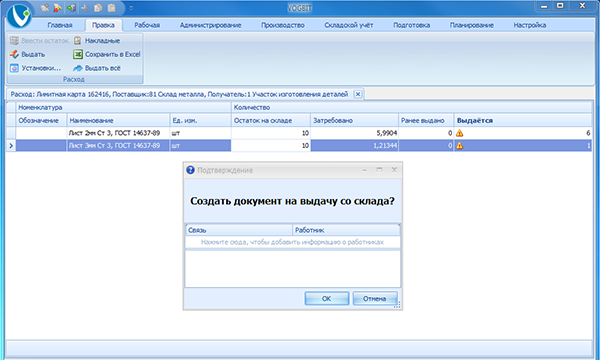Click the exit door icon with green arrow
This screenshot has width=600, height=360.
click(x=71, y=8)
